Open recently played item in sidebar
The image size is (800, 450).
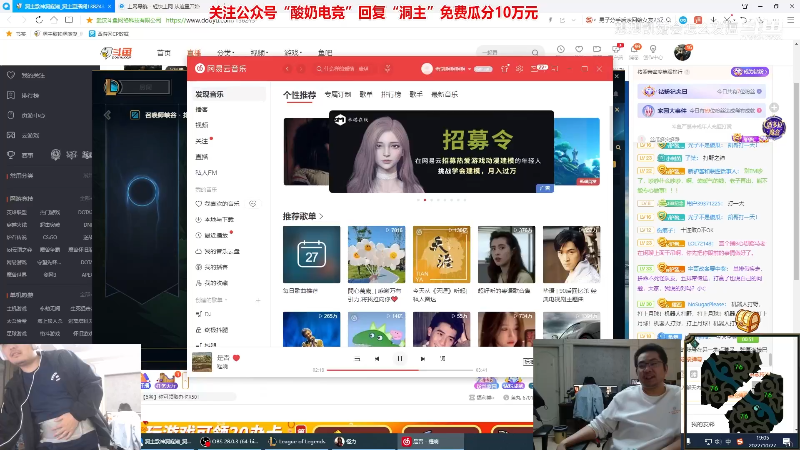coord(212,235)
